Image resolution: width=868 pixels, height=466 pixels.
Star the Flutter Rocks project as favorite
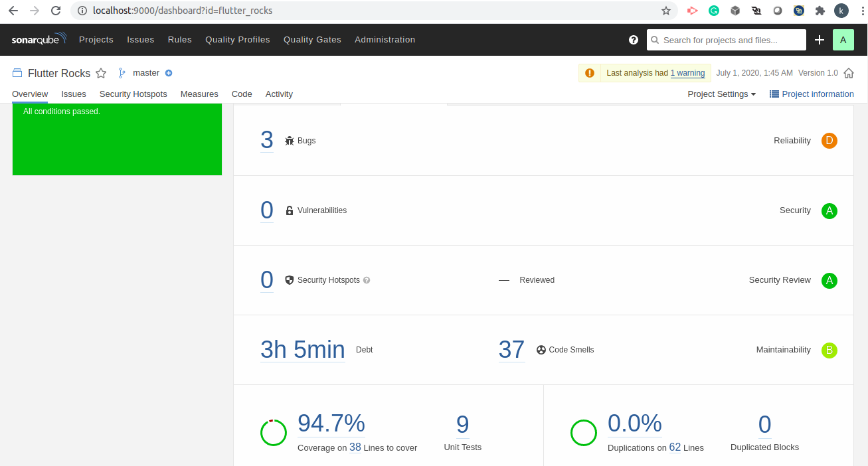pyautogui.click(x=101, y=73)
